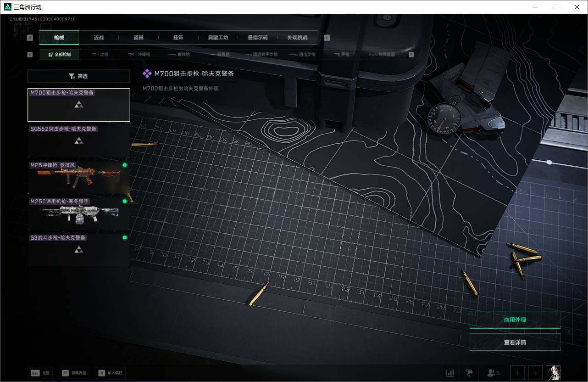
Task: Click the player avatar portrait
Action: click(553, 373)
